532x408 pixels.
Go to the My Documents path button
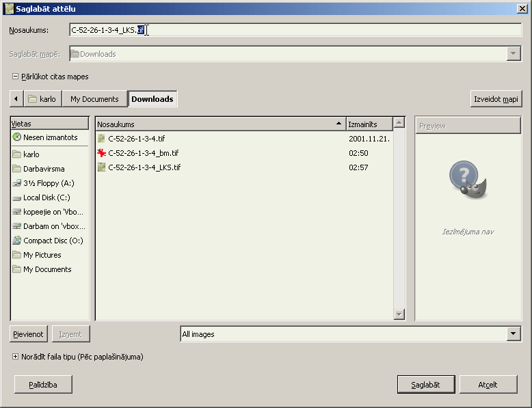(x=94, y=98)
